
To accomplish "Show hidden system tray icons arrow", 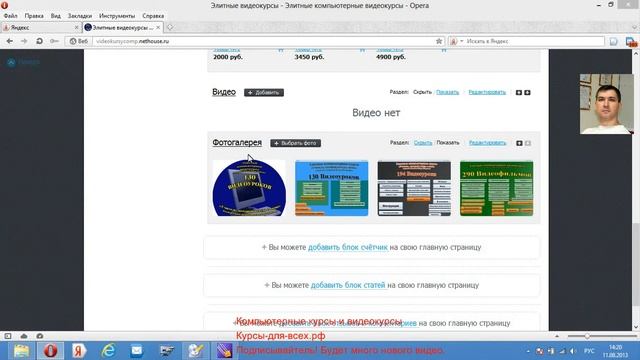I will [528, 351].
